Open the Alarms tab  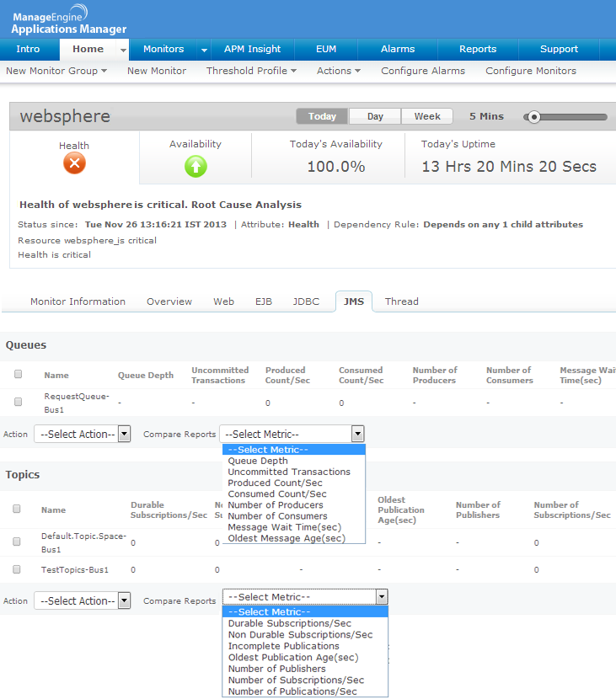(x=398, y=49)
